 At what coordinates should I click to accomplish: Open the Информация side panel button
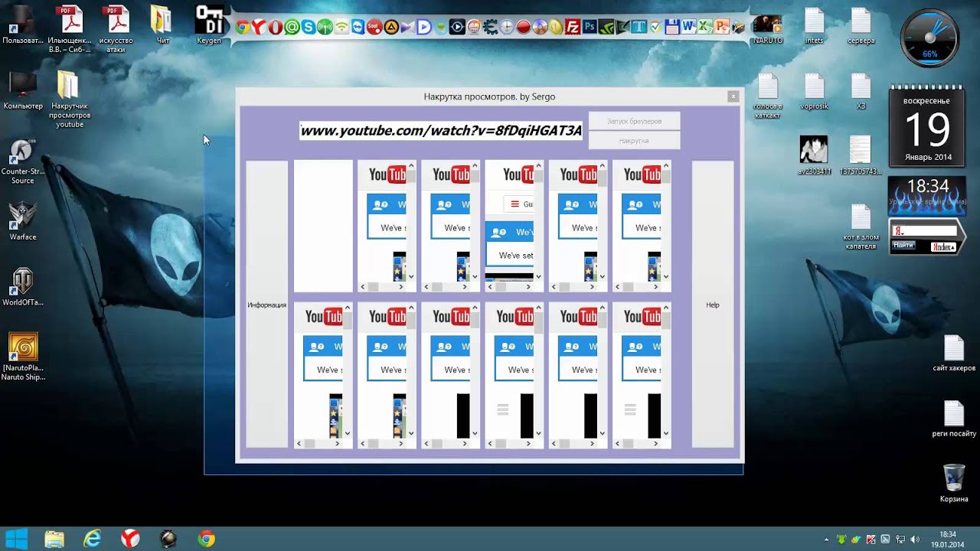click(x=266, y=305)
